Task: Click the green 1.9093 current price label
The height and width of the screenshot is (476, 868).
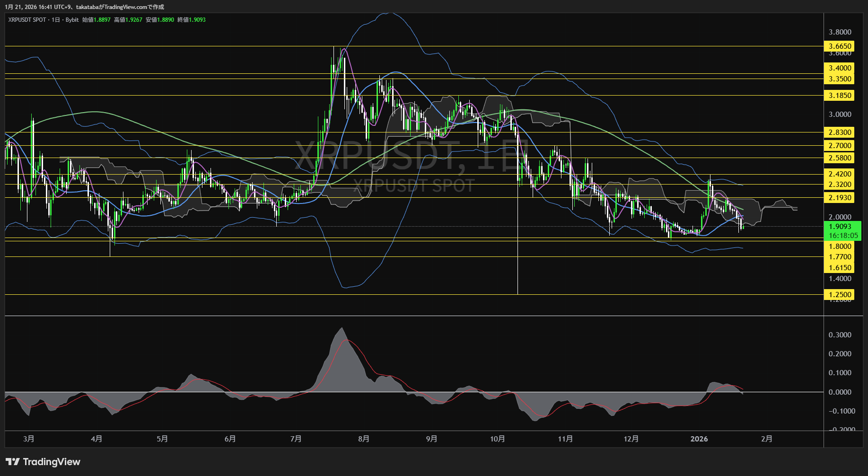Action: point(840,227)
